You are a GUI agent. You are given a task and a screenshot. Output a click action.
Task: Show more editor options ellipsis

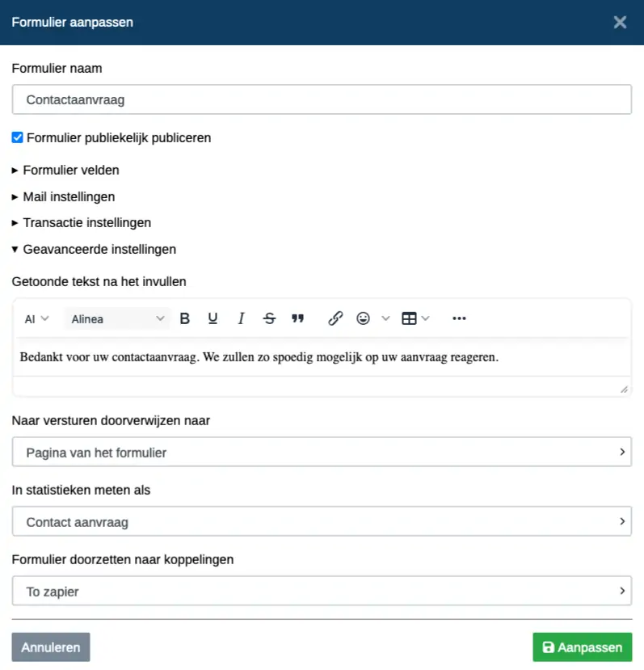click(x=459, y=318)
